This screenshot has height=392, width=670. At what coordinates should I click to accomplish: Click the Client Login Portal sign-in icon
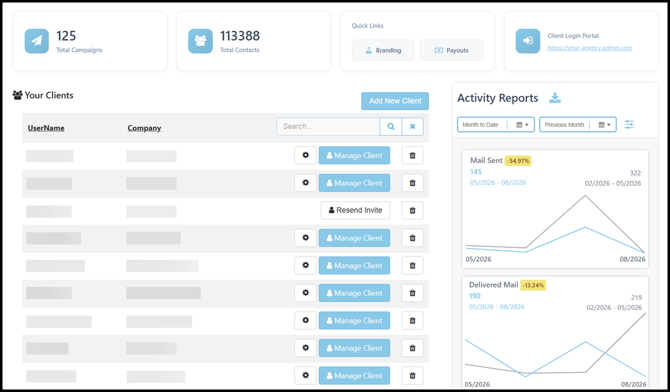tap(528, 41)
